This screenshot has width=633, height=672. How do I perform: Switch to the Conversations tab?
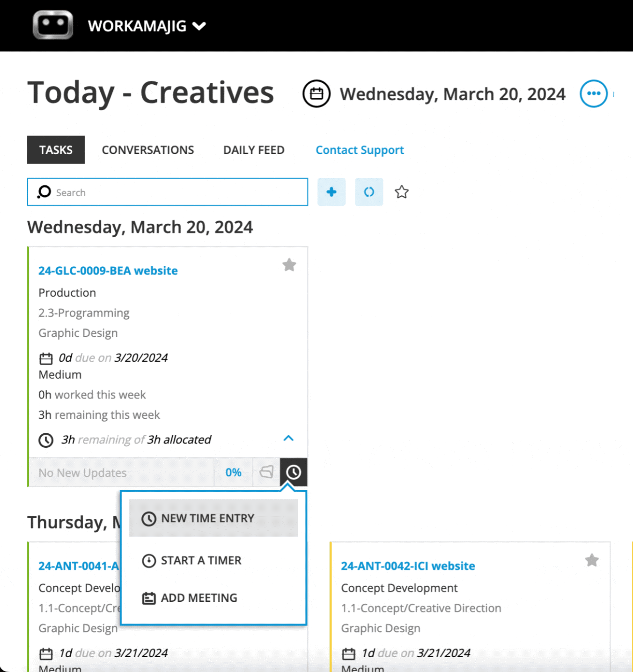148,150
